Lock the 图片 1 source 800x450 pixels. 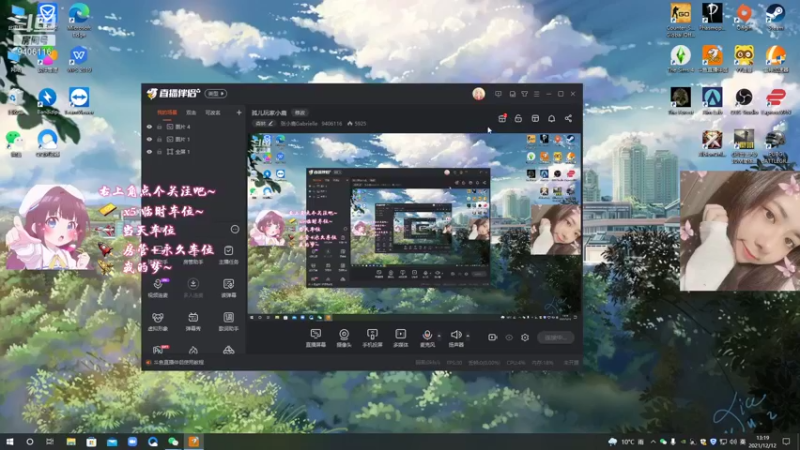159,139
